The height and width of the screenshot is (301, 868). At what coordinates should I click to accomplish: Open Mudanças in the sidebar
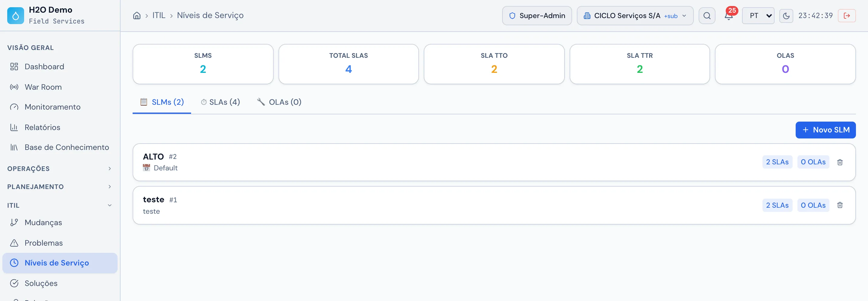[60, 222]
